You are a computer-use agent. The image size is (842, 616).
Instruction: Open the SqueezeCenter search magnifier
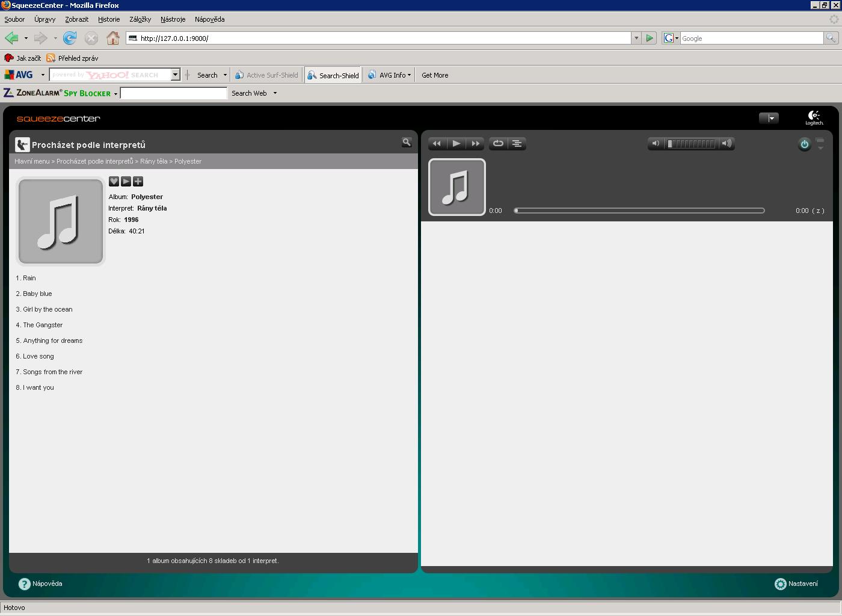tap(407, 143)
